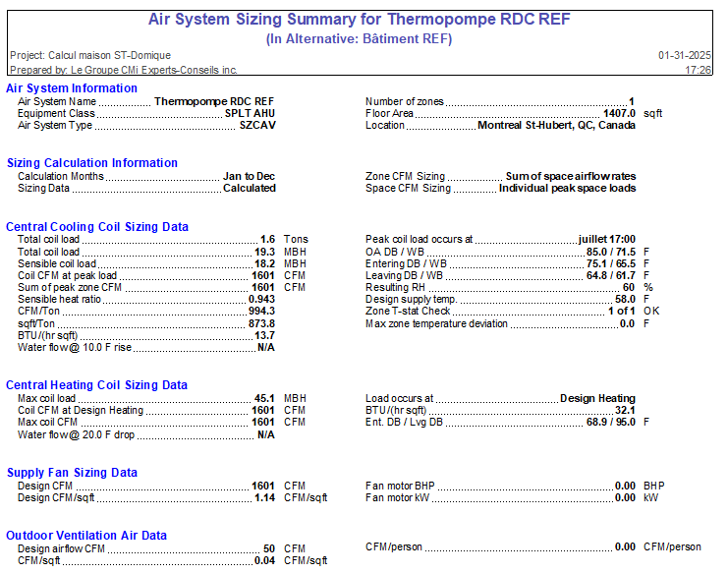This screenshot has width=728, height=574.
Task: Click the 'Air System Information' section heading
Action: [72, 88]
